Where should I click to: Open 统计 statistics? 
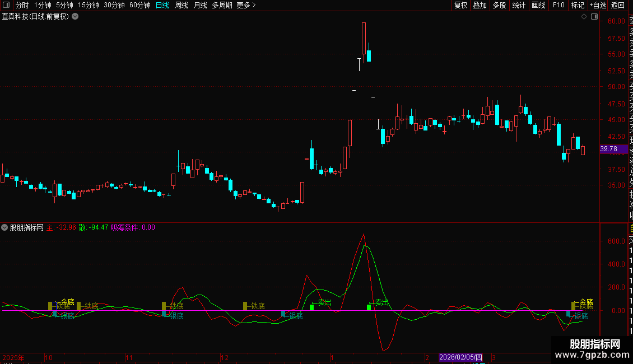pos(519,5)
